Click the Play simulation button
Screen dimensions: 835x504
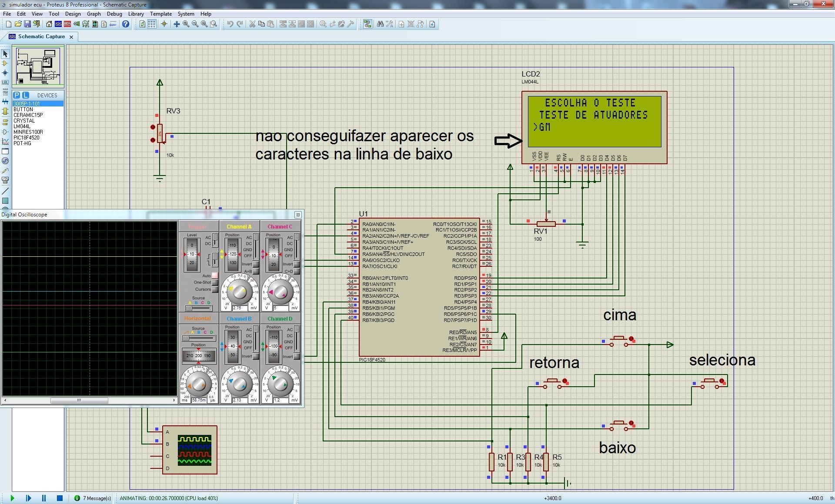12,498
